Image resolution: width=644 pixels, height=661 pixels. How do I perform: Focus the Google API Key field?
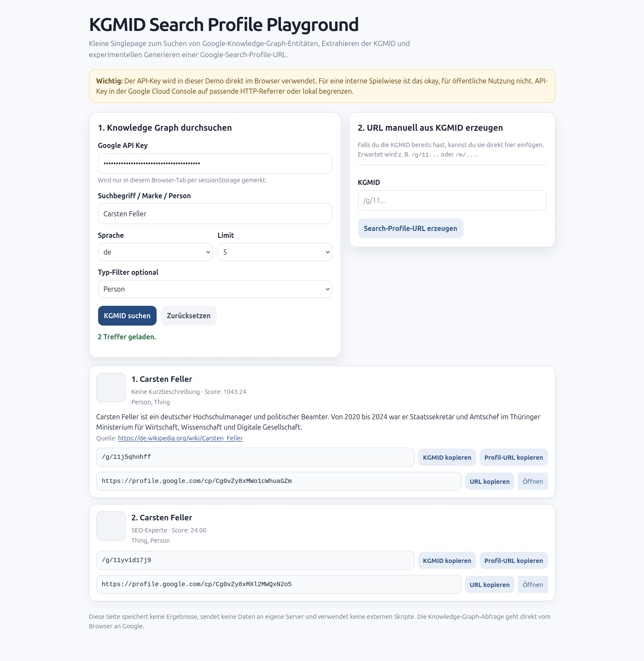pos(215,163)
